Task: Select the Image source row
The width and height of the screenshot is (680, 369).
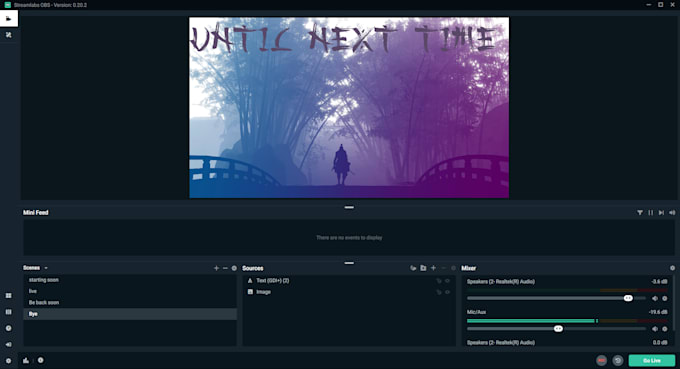Action: [349, 292]
